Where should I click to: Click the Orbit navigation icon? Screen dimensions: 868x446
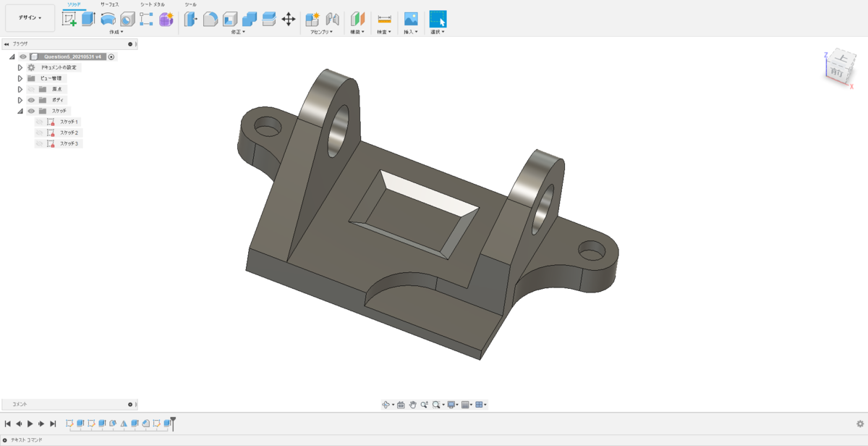click(387, 405)
